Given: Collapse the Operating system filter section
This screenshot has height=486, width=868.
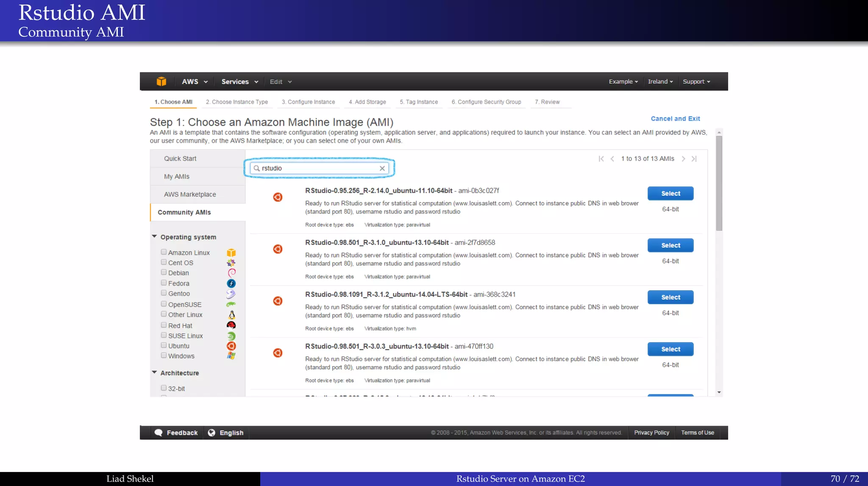Looking at the screenshot, I should (154, 236).
